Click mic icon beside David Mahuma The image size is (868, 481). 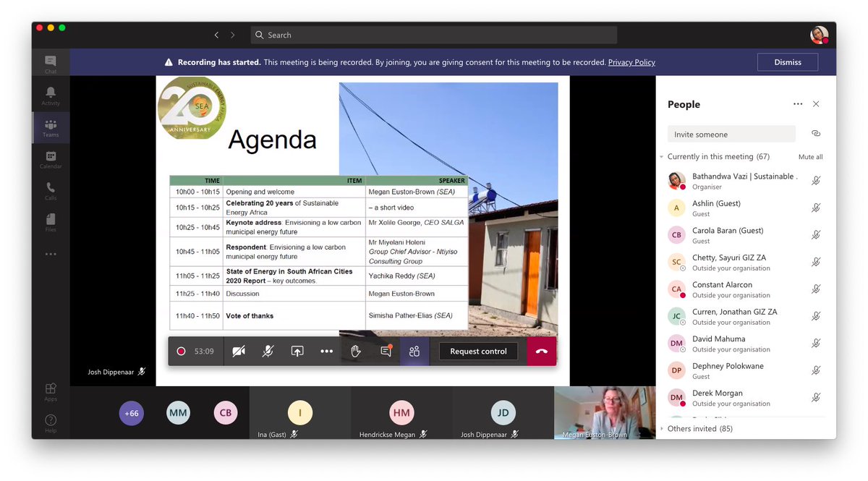point(816,343)
